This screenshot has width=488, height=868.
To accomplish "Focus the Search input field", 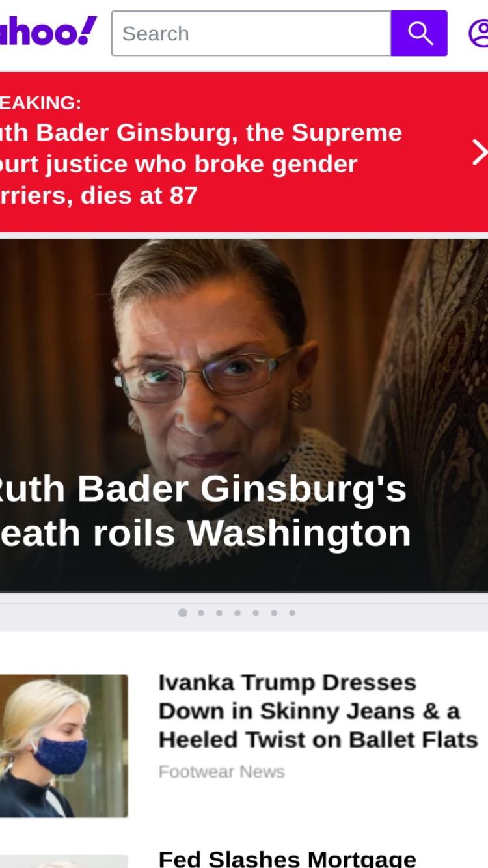I will 251,33.
